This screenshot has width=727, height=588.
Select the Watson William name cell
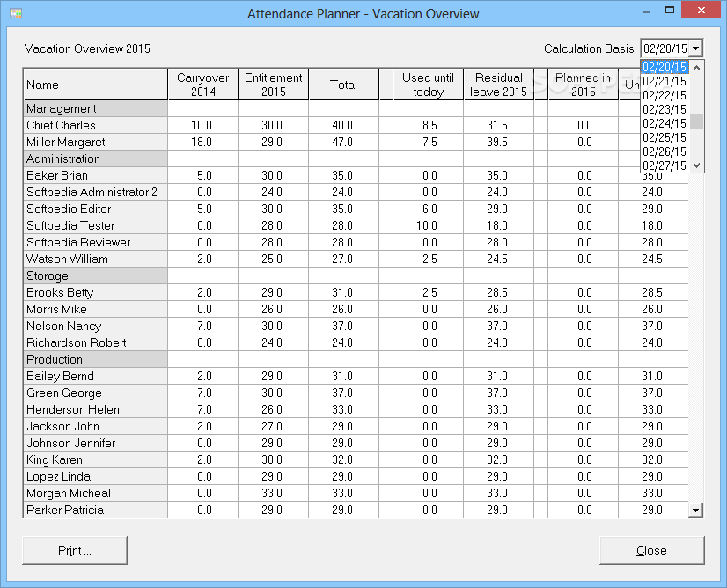click(x=95, y=259)
